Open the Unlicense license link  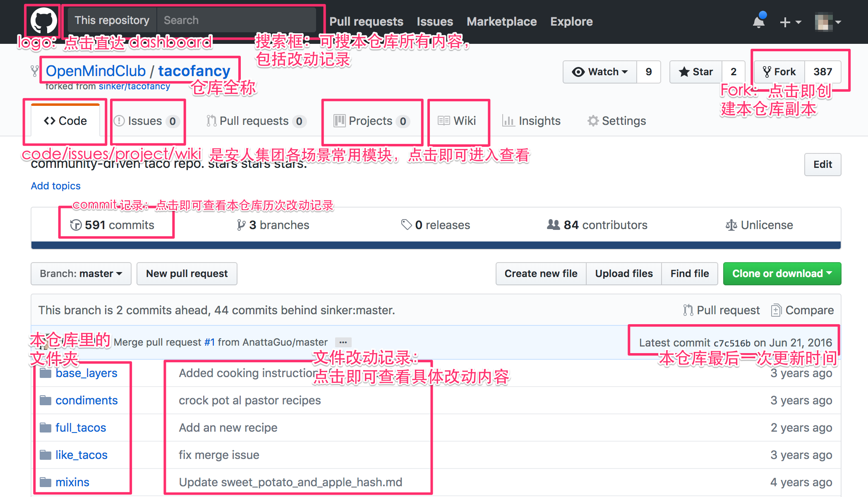759,225
